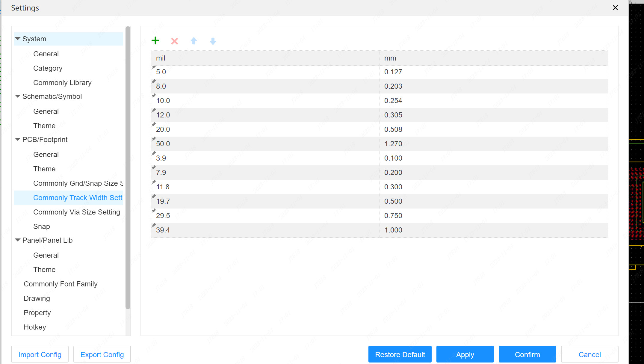This screenshot has width=644, height=364.
Task: Move row up with the up arrow
Action: click(x=194, y=41)
